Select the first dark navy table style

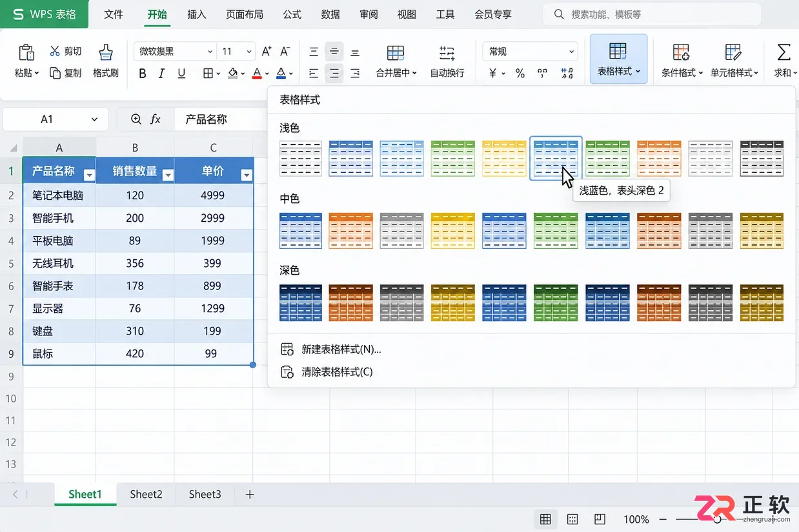(x=301, y=303)
